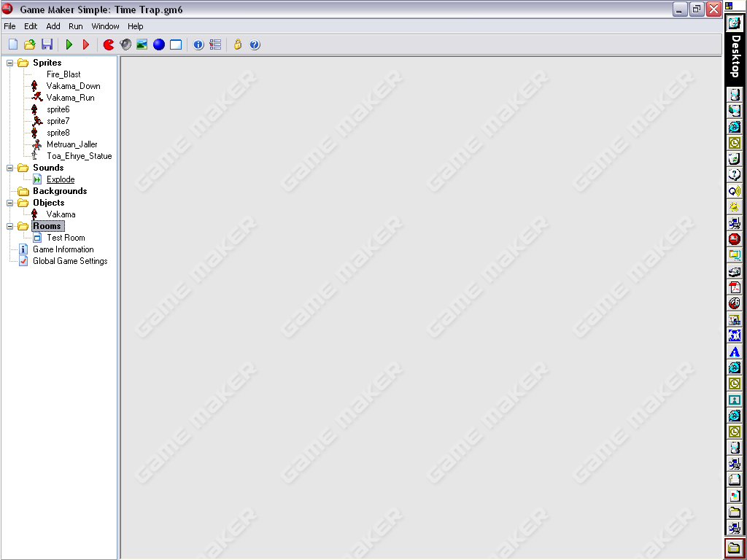Collapse the Sounds folder
The height and width of the screenshot is (560, 747).
pyautogui.click(x=9, y=168)
